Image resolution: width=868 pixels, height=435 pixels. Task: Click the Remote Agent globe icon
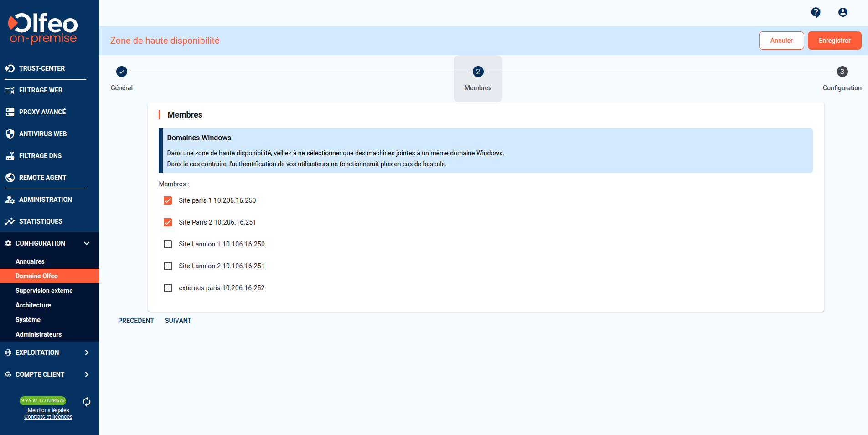click(x=10, y=178)
